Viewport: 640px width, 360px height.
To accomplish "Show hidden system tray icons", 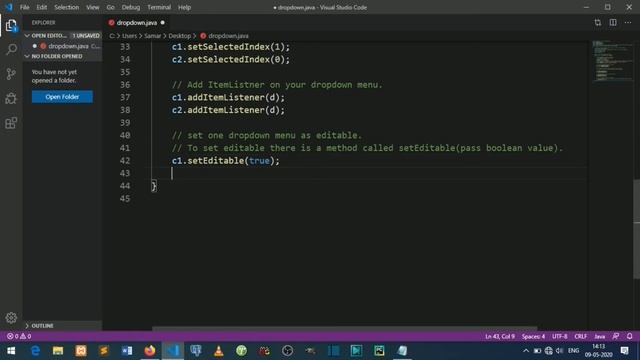I will point(526,351).
